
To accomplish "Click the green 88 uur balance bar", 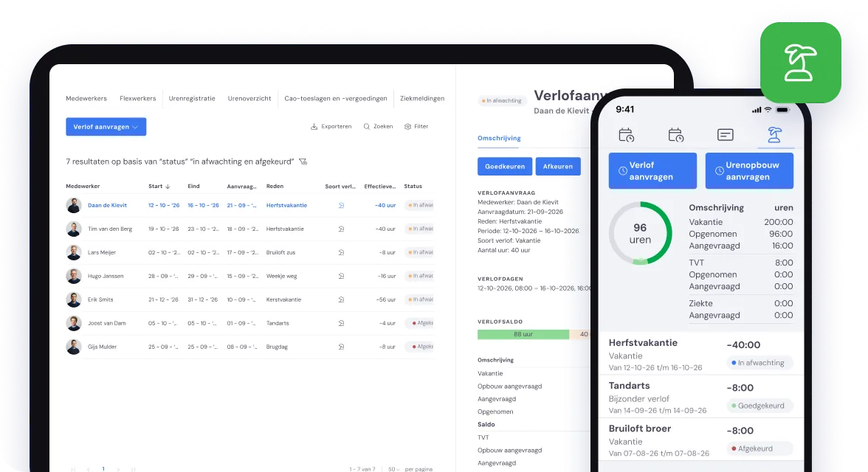I will [523, 334].
